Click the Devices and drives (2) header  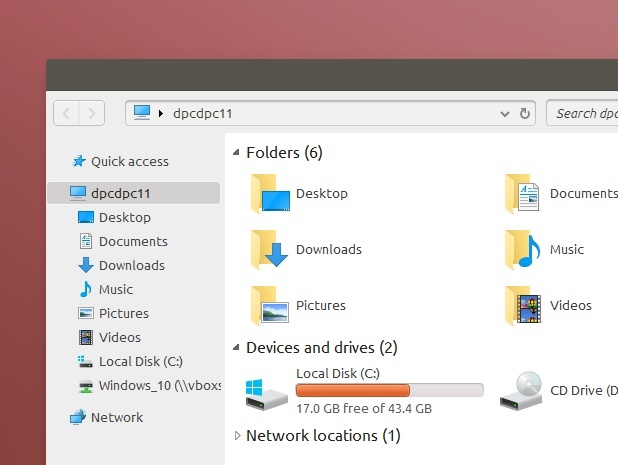tap(322, 348)
